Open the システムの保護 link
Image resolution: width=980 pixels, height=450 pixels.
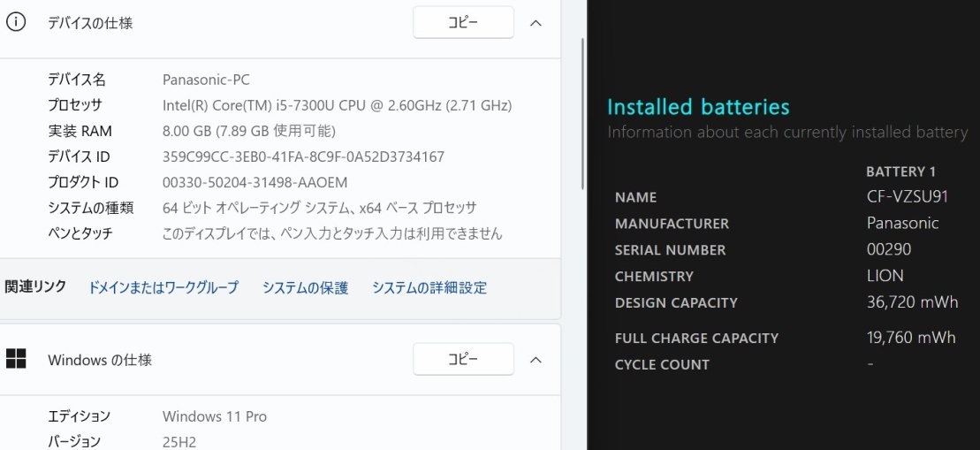tap(305, 287)
